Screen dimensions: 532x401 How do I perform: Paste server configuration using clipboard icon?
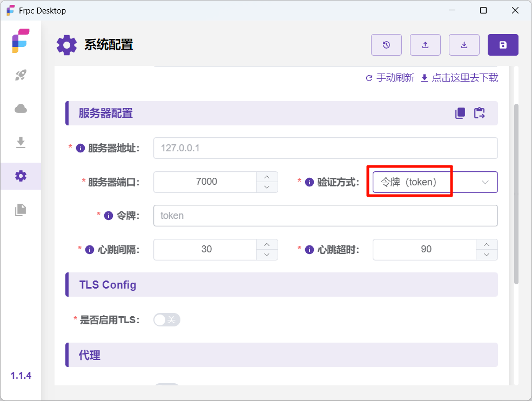coord(480,113)
